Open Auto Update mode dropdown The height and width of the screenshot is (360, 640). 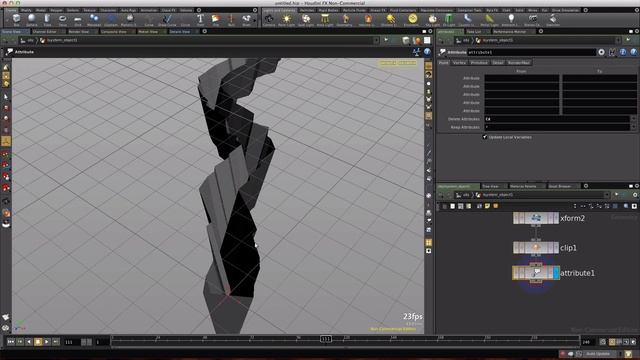pos(598,353)
